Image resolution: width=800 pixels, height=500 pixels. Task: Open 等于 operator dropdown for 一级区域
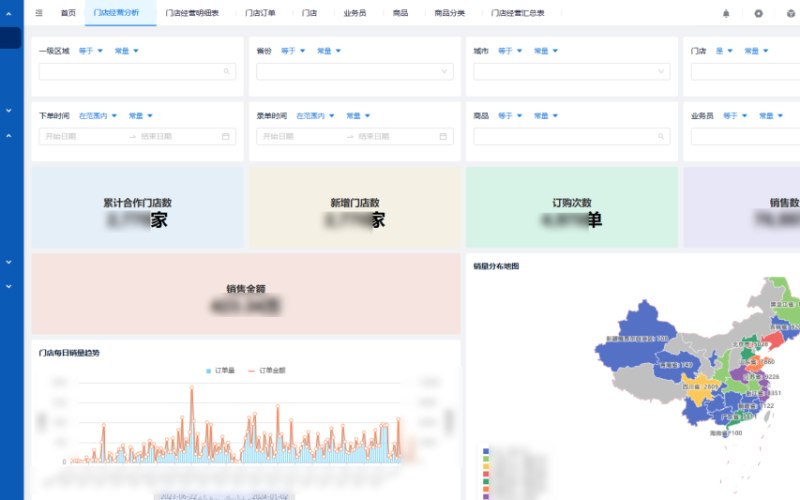(x=91, y=51)
